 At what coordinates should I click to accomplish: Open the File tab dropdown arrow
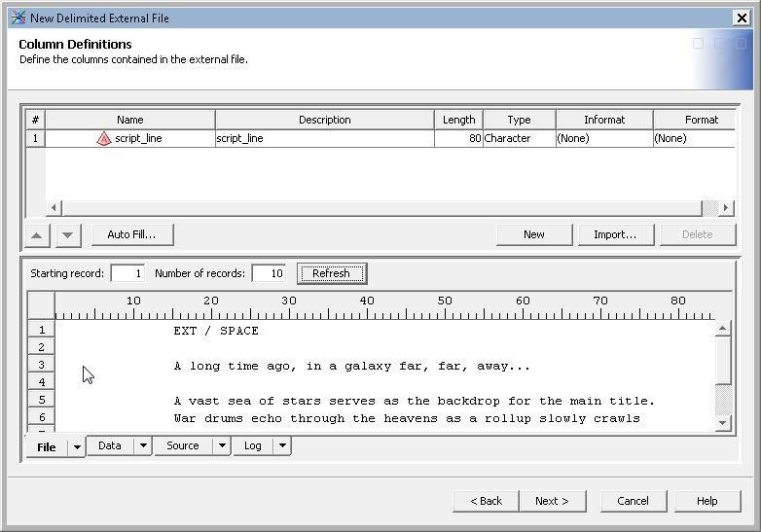[x=77, y=447]
